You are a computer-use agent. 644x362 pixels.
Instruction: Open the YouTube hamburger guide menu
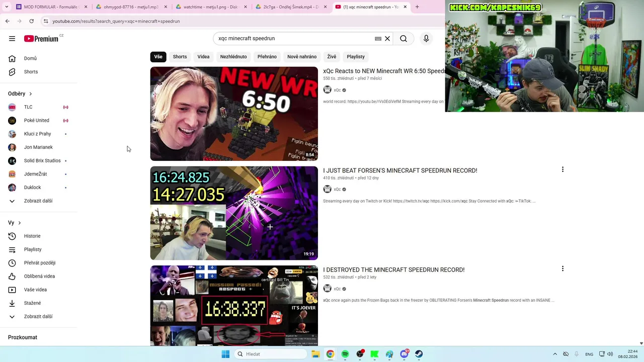pos(12,39)
